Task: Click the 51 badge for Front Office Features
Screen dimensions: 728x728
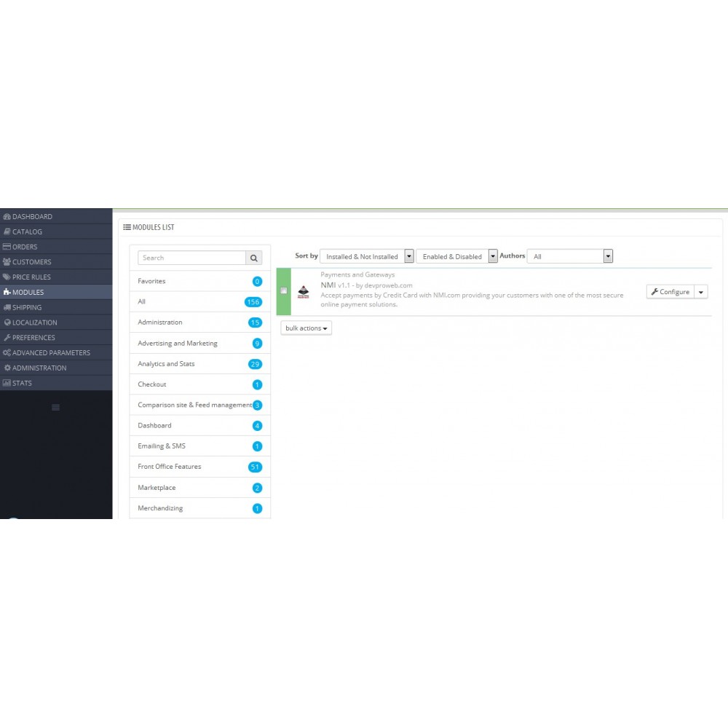Action: (255, 467)
